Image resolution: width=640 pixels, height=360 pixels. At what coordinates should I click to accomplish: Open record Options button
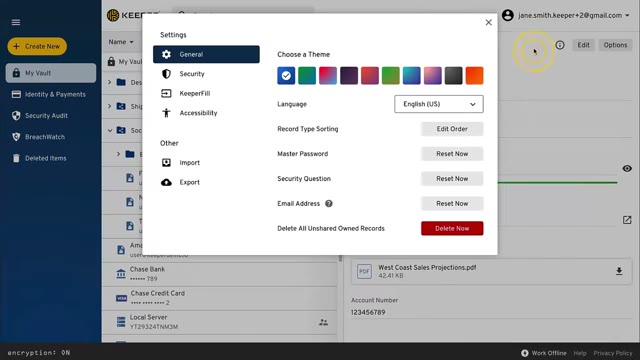615,45
